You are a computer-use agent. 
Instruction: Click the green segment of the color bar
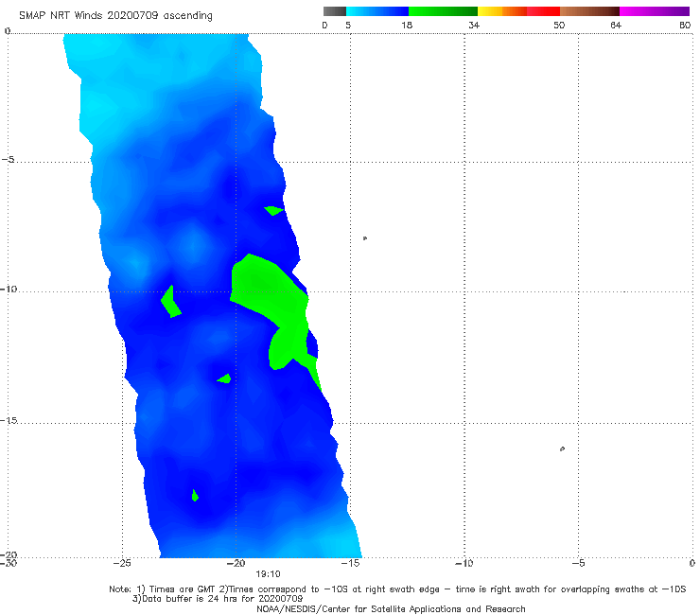(x=443, y=11)
